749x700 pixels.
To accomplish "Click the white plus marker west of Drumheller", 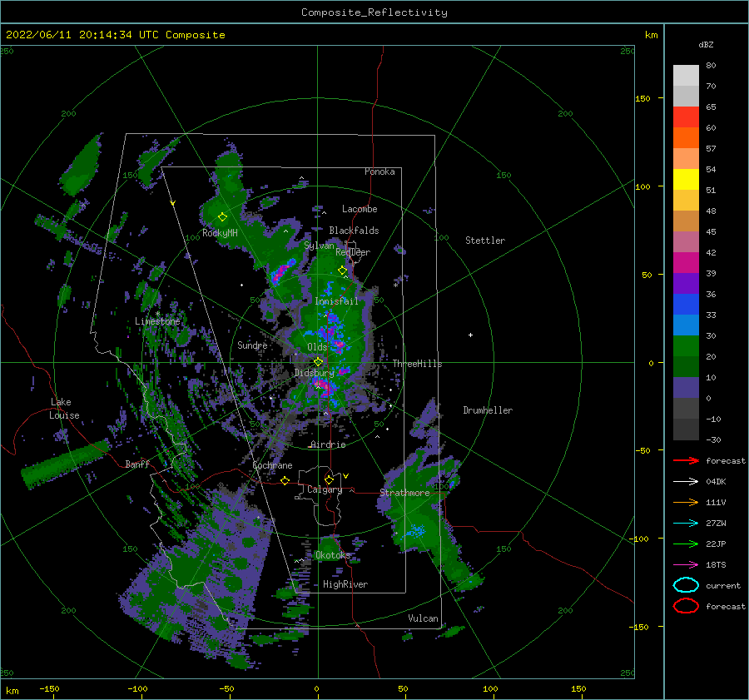I will 470,335.
